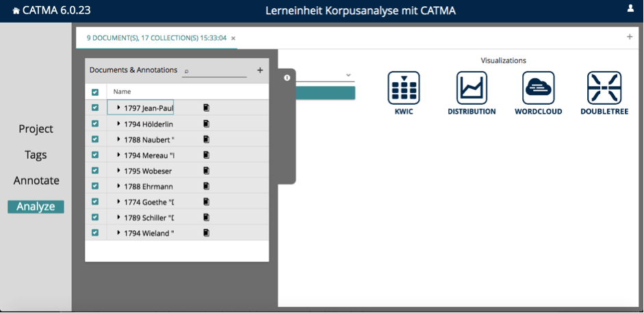Select the 1794 Wieland document name

(149, 234)
